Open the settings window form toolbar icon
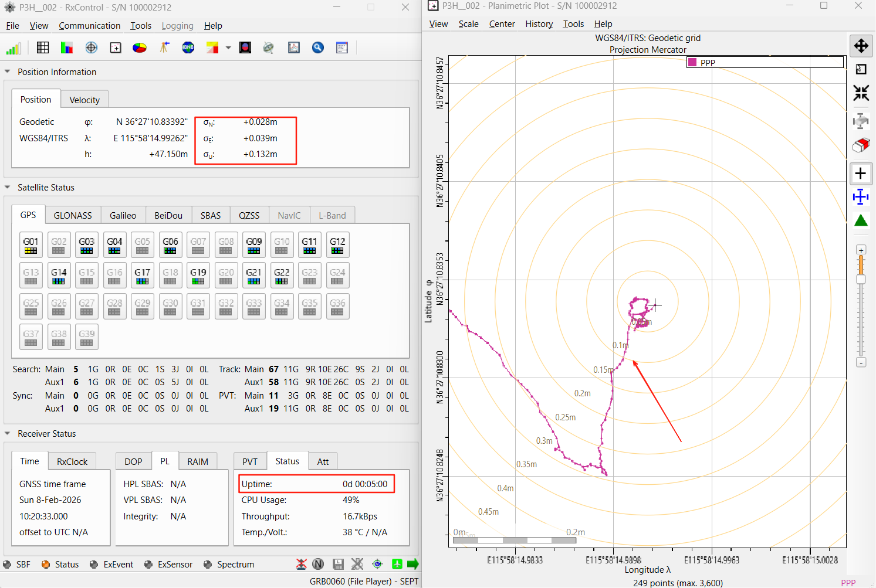Screen dimensions: 876x588 click(342, 47)
